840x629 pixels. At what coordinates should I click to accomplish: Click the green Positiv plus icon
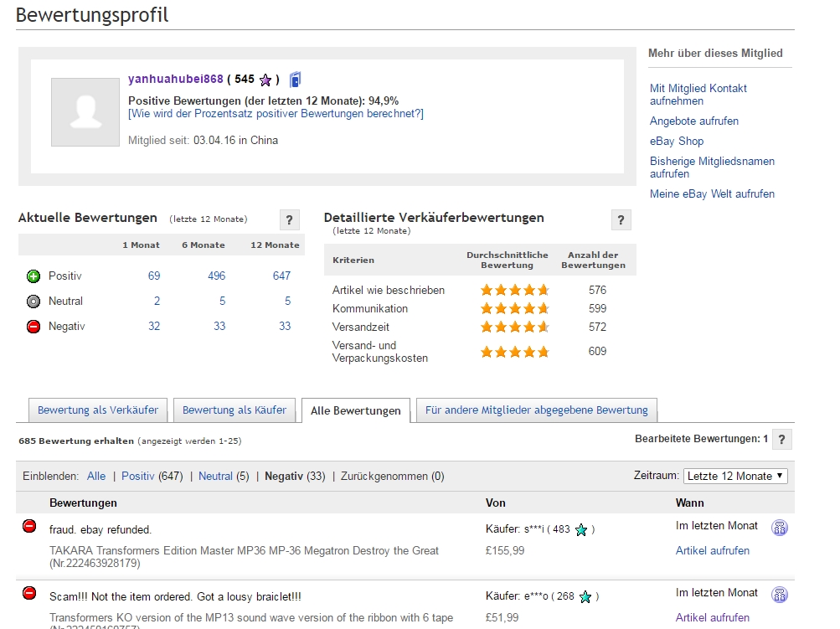point(33,276)
